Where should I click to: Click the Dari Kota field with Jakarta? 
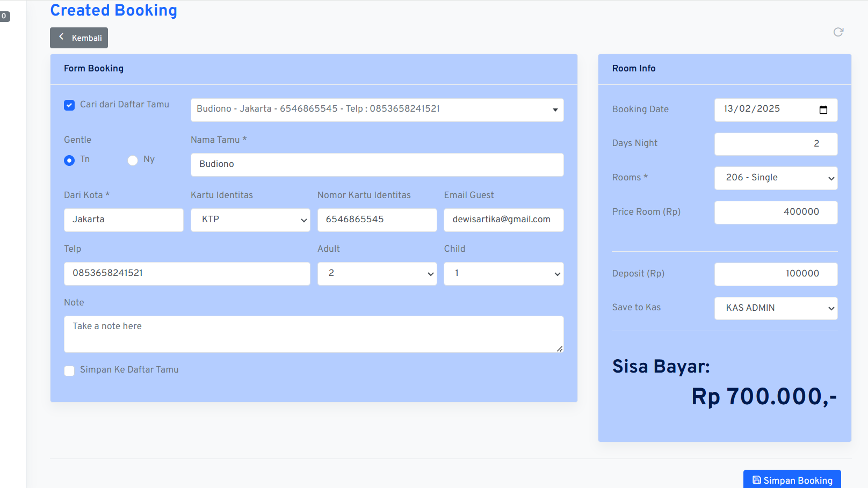124,220
